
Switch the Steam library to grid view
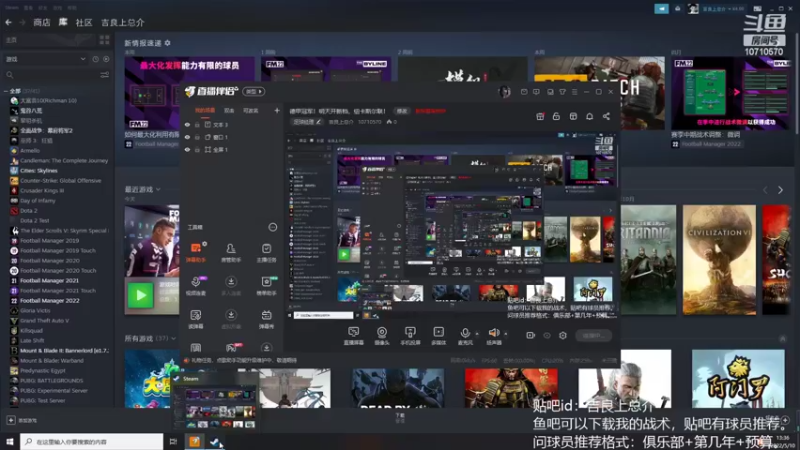pos(105,40)
